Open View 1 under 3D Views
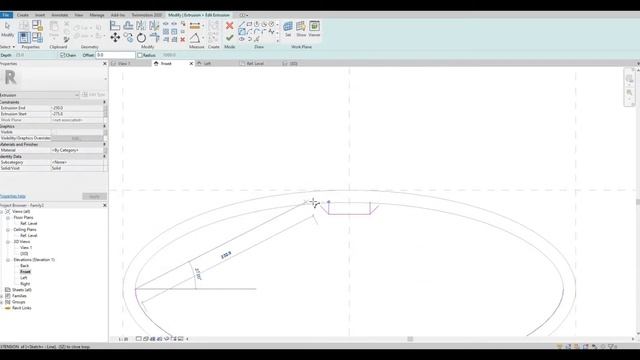 [26, 248]
